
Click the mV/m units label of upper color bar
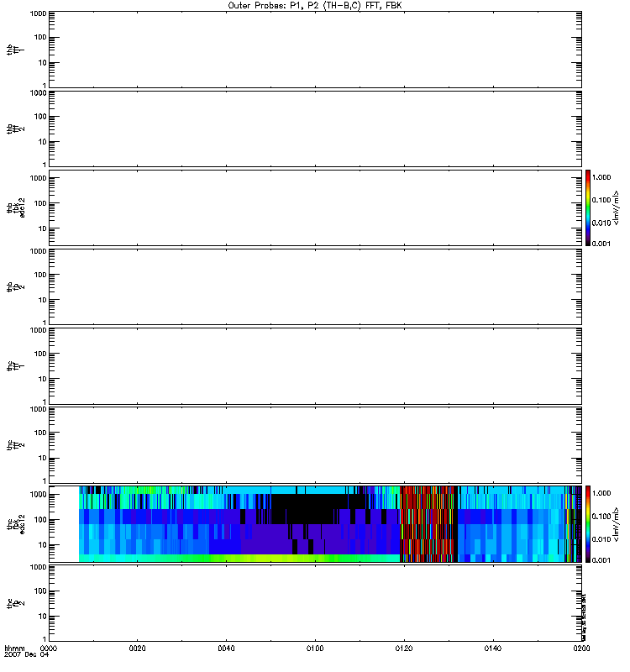pyautogui.click(x=617, y=207)
